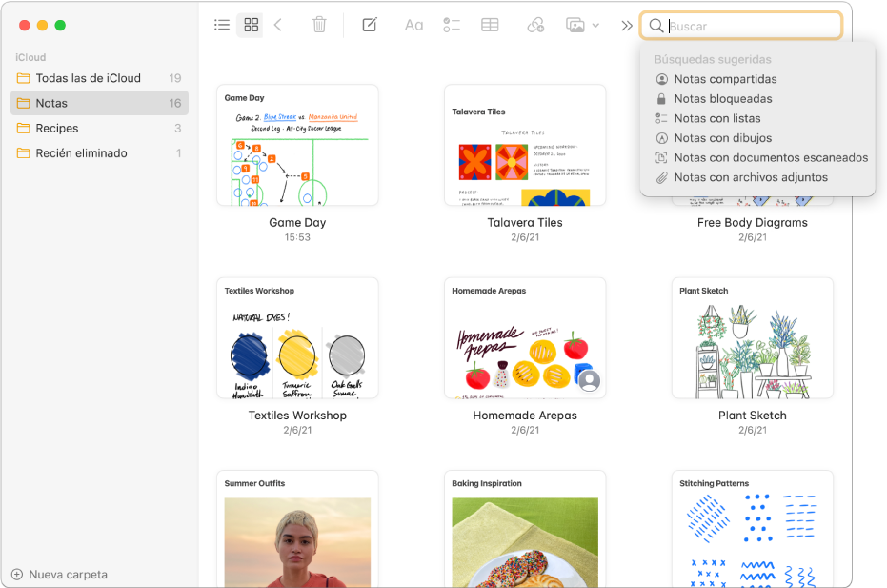Open the Textiles Workshop note thumbnail
The height and width of the screenshot is (588, 887).
click(297, 338)
